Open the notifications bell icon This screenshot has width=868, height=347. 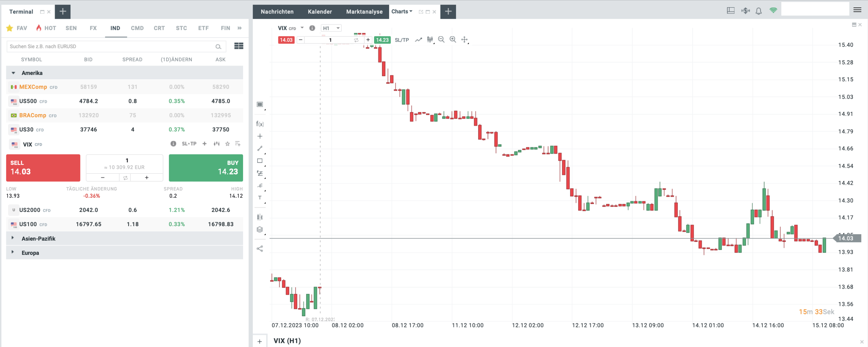coord(759,11)
